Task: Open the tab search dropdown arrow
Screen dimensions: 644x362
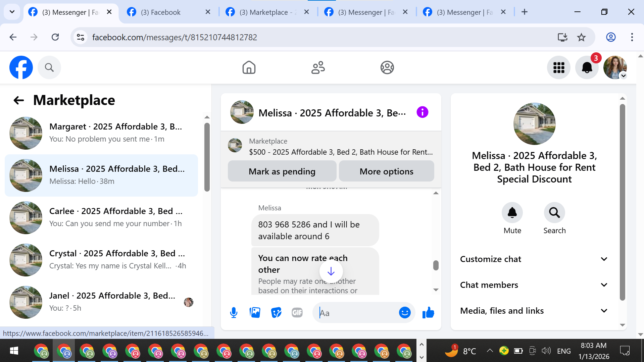Action: click(x=12, y=12)
